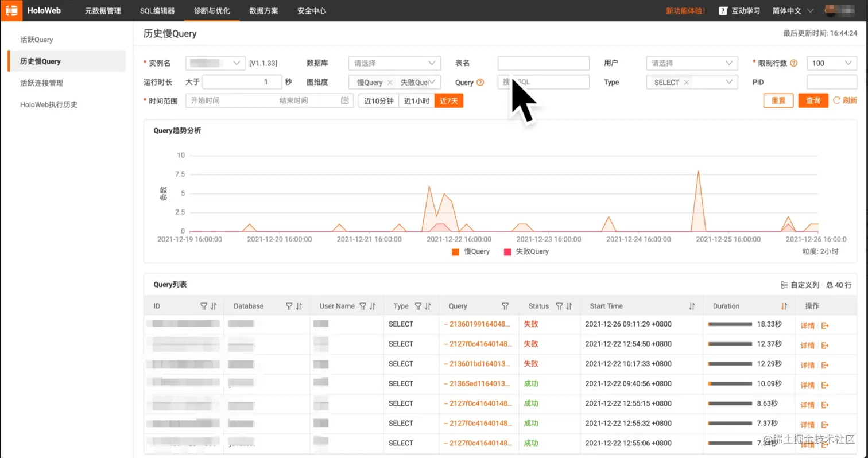Open the 元数据管理 menu

coord(103,11)
